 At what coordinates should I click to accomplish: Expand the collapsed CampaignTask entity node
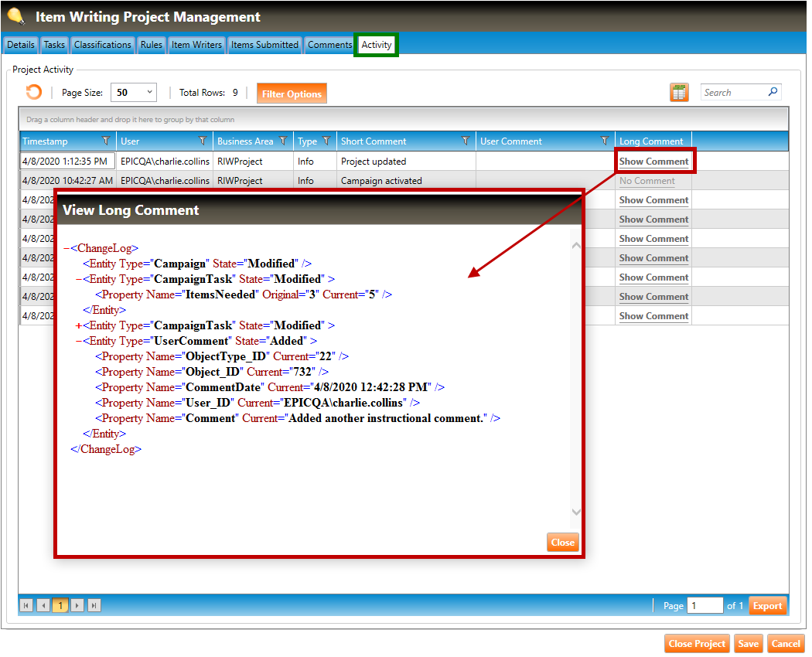[x=79, y=325]
